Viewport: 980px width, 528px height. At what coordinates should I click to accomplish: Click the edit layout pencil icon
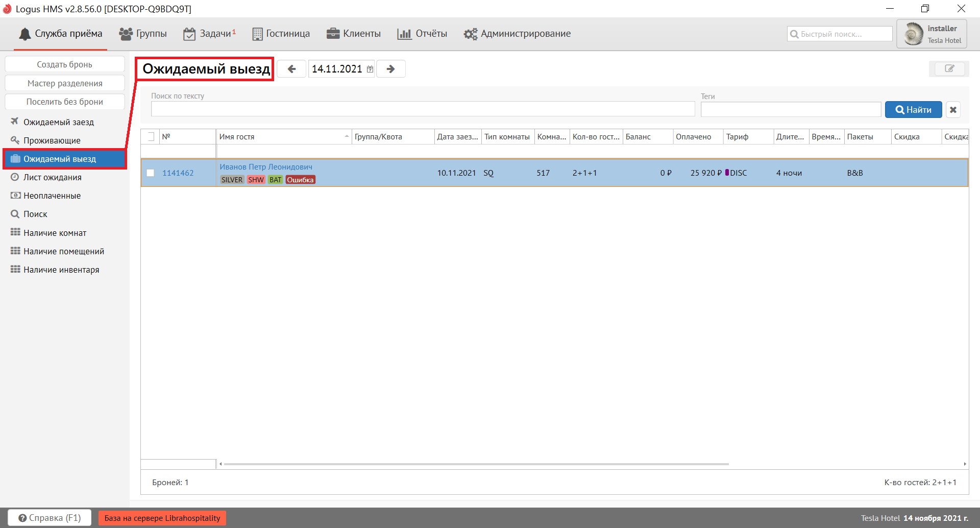[x=949, y=68]
